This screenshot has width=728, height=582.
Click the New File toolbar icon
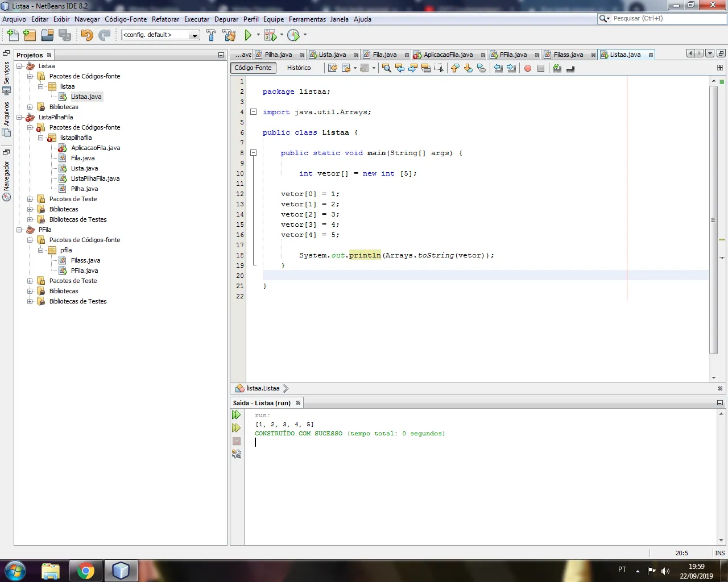(x=13, y=35)
